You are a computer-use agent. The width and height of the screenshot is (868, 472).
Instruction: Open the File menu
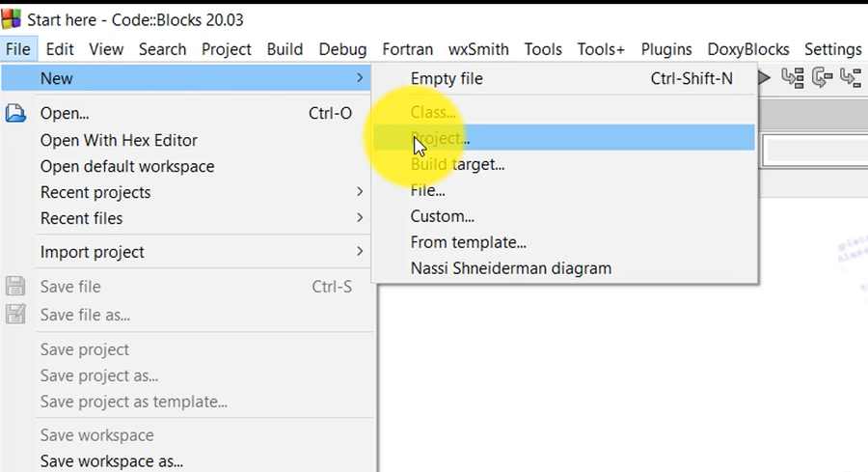click(x=18, y=49)
